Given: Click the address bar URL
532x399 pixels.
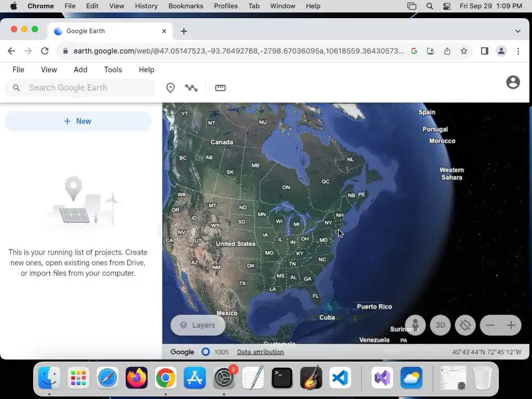Looking at the screenshot, I should tap(238, 51).
